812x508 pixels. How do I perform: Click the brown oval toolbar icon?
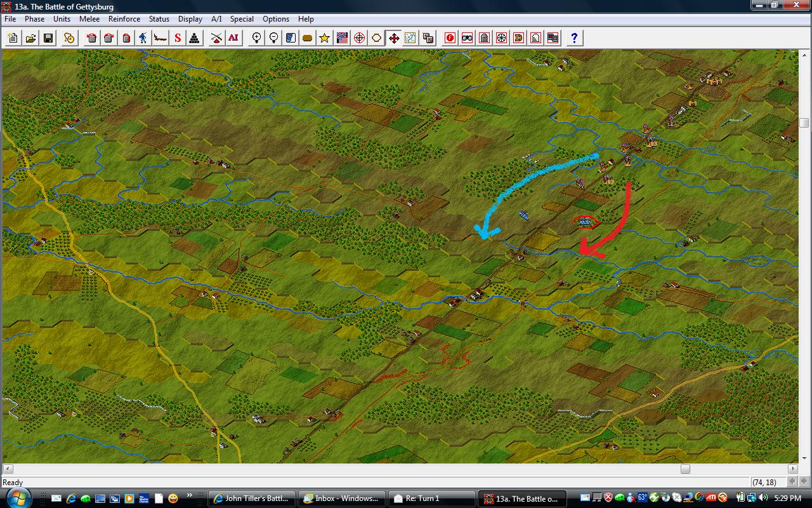[308, 38]
